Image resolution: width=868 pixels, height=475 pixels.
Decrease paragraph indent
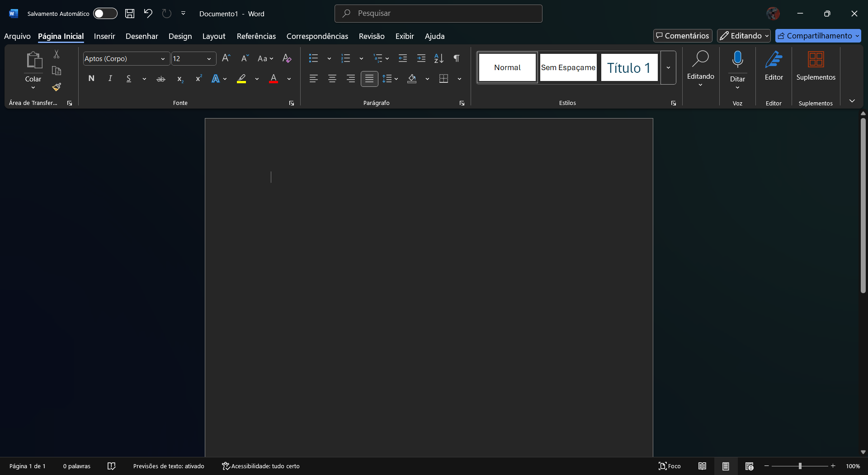point(403,58)
